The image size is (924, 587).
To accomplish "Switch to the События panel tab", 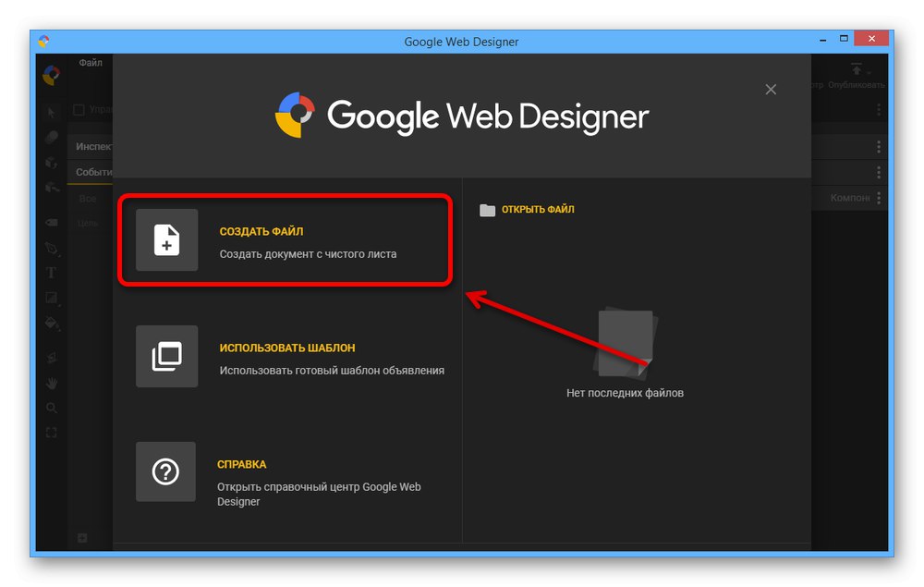I will (93, 172).
